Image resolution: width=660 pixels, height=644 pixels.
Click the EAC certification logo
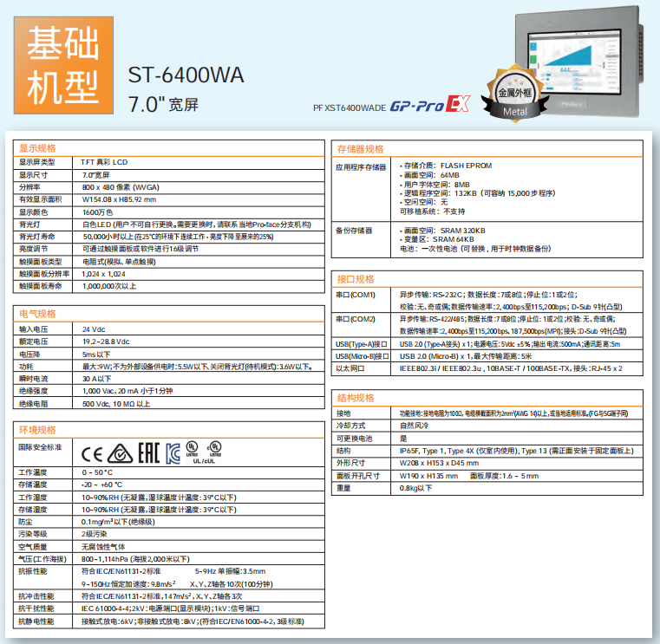[x=149, y=453]
